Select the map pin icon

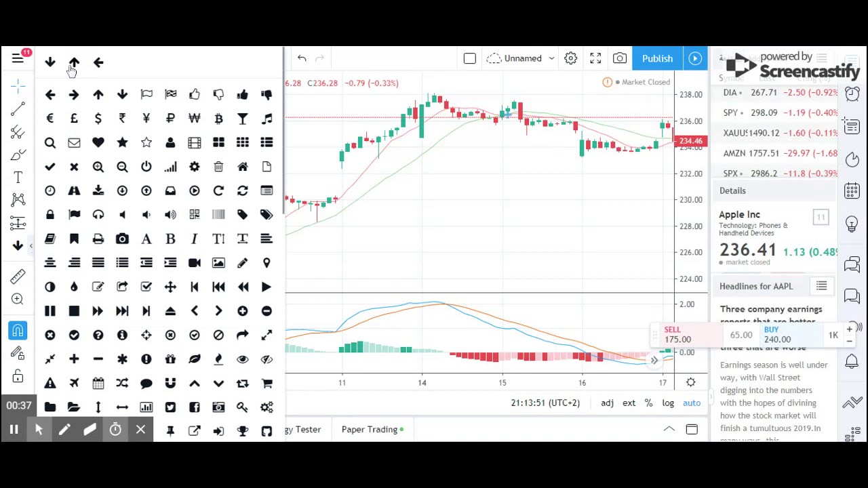[x=267, y=263]
